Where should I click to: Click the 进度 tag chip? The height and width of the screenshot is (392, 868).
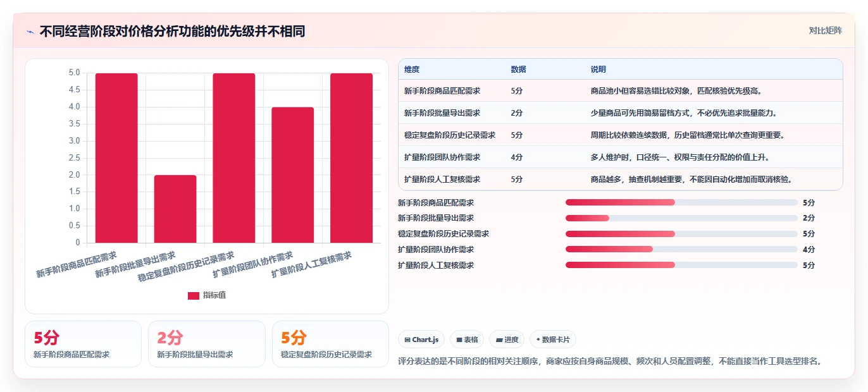click(x=507, y=340)
